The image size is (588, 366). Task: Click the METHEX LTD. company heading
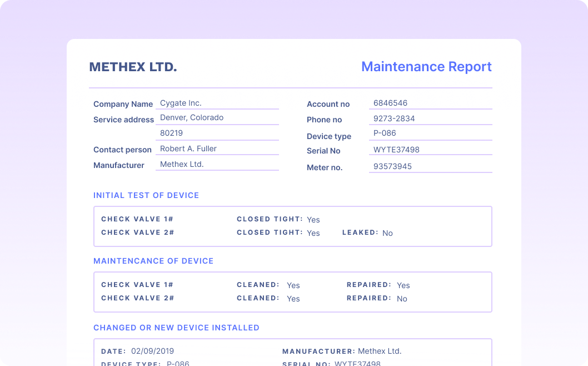point(133,67)
